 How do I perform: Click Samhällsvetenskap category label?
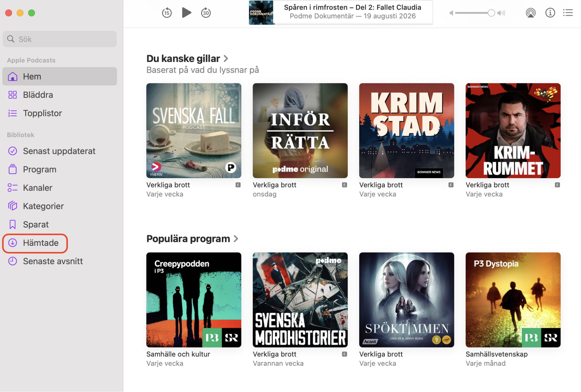click(x=496, y=354)
